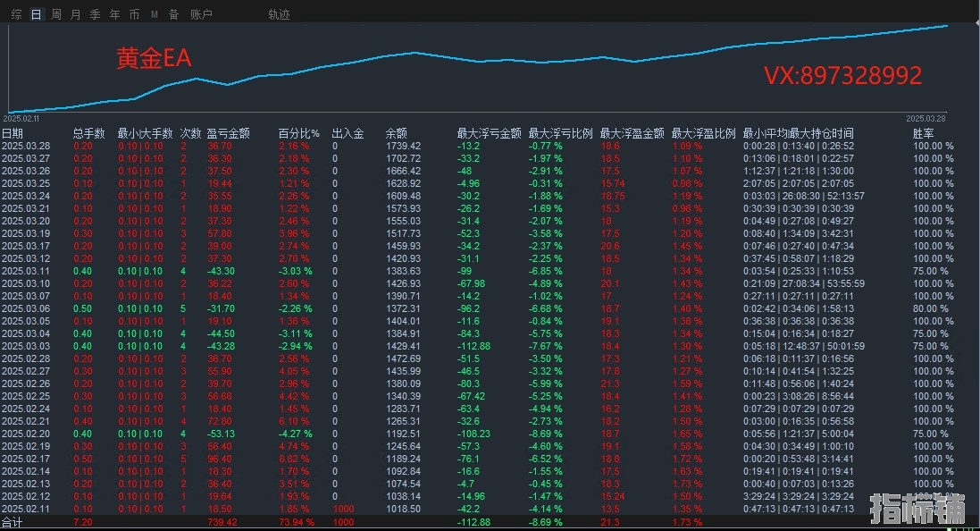Click the 最大浮亏金额 column header
Screen dimensions: 980x531
[x=489, y=133]
